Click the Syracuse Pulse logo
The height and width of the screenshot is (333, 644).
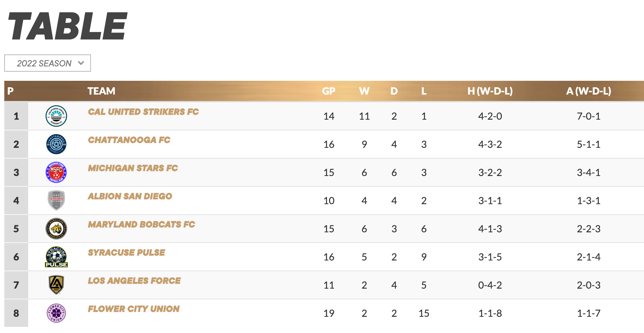tap(56, 257)
